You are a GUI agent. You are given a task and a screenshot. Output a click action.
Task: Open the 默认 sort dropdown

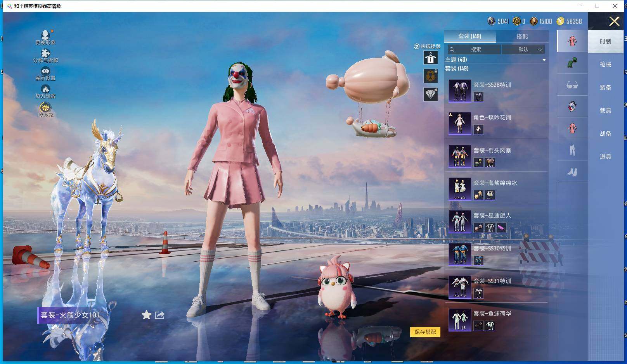[x=523, y=49]
